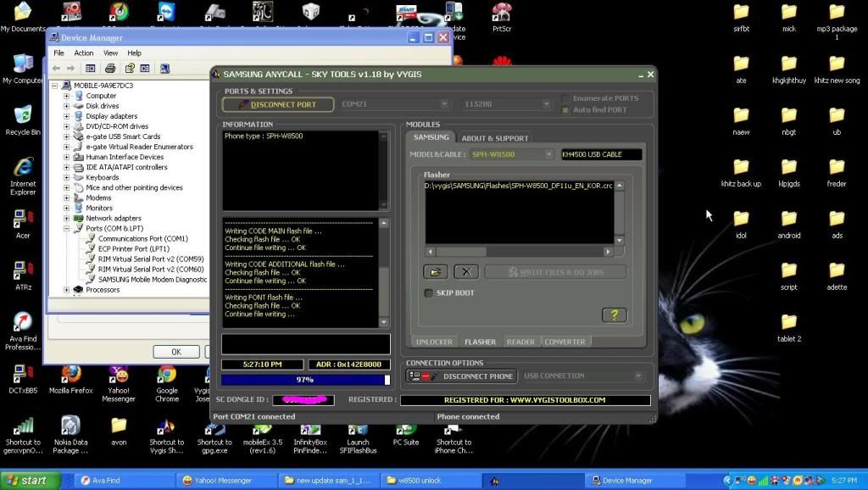Open the Nokia Data Package desktop icon
Screen dimensions: 868x490
coord(71,435)
